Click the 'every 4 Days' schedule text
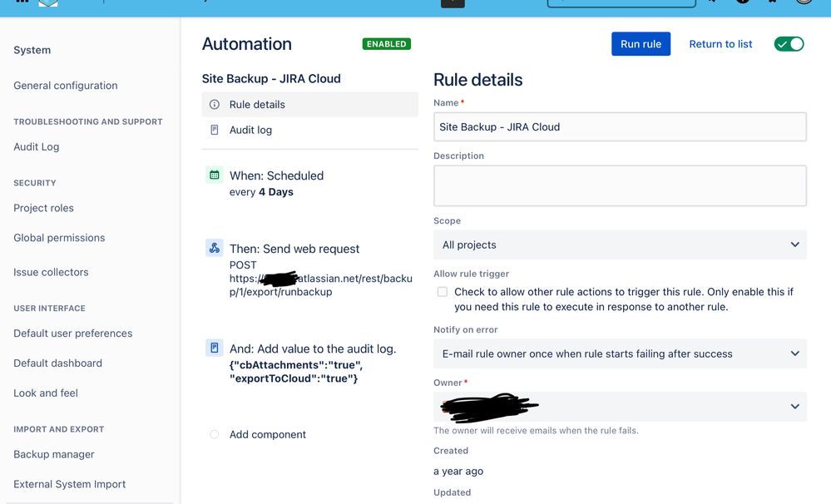Viewport: 831px width, 504px height. click(261, 192)
